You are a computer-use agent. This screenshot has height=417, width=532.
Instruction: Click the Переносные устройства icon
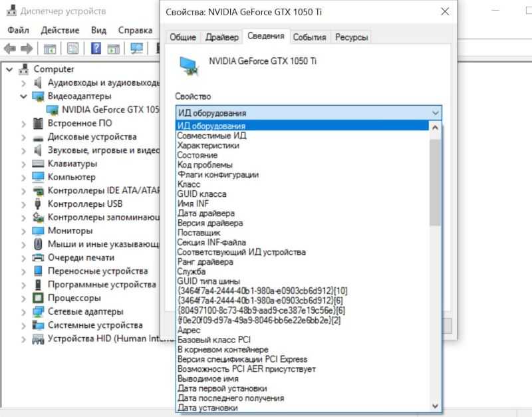[x=38, y=271]
